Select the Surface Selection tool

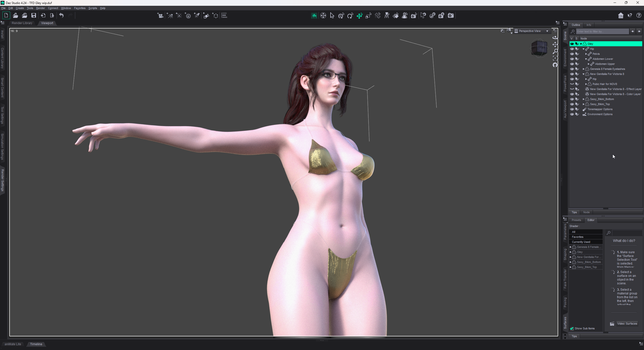click(x=396, y=16)
